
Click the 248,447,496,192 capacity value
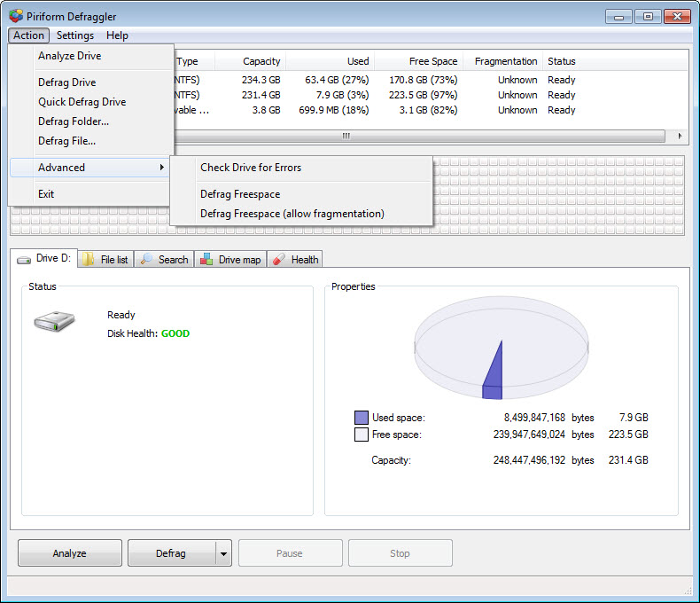click(530, 460)
